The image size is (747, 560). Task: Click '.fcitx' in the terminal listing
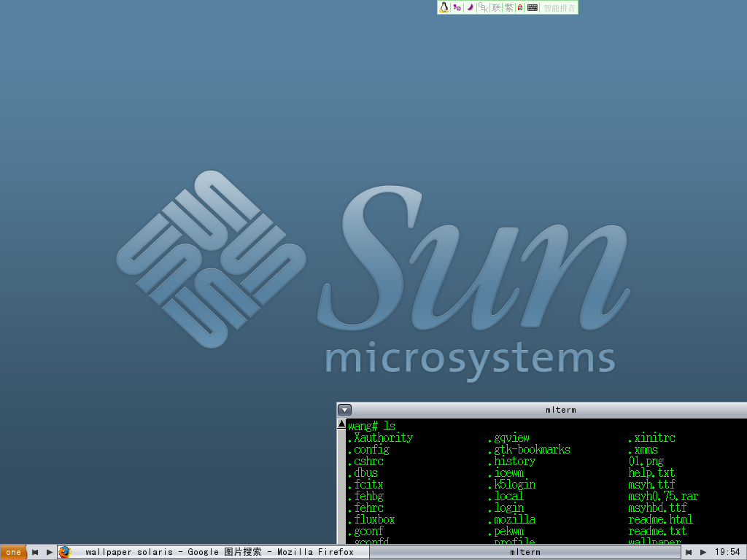point(366,484)
